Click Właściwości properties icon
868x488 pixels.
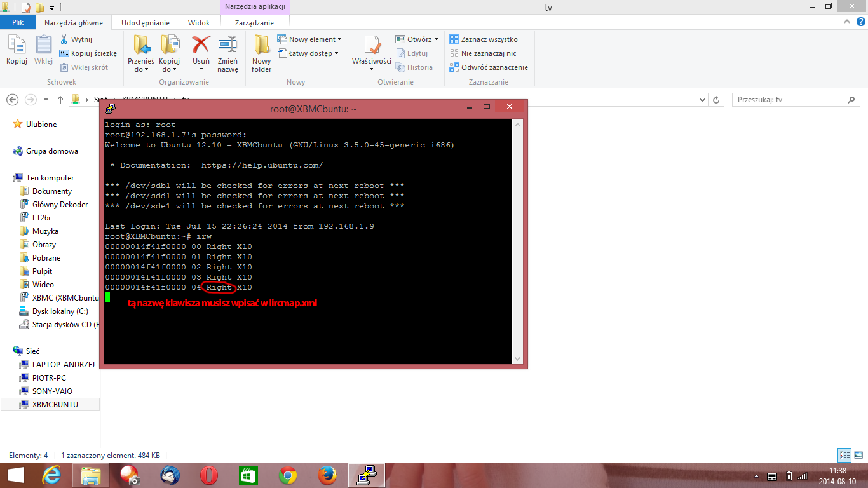(372, 54)
